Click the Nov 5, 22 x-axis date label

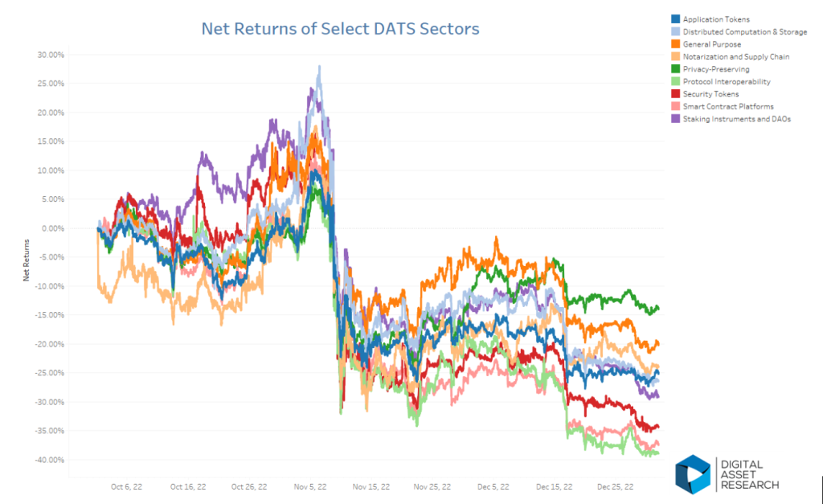click(310, 486)
